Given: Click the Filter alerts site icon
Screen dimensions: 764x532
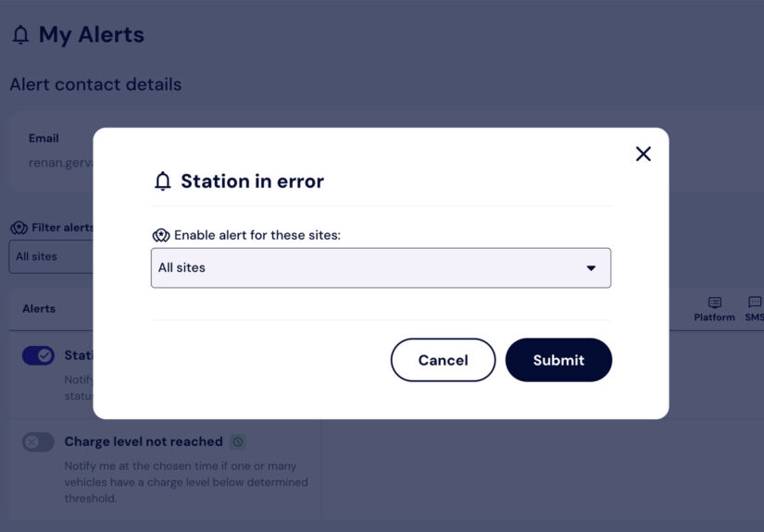Looking at the screenshot, I should coord(19,228).
